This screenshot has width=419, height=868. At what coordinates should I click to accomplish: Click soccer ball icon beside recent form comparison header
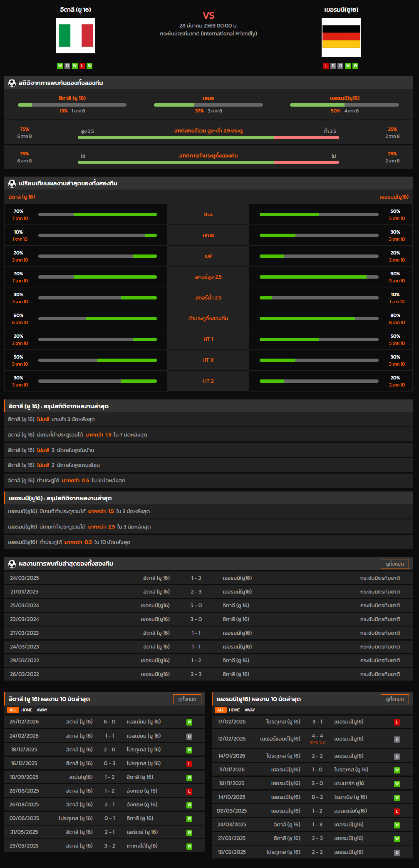coord(12,184)
